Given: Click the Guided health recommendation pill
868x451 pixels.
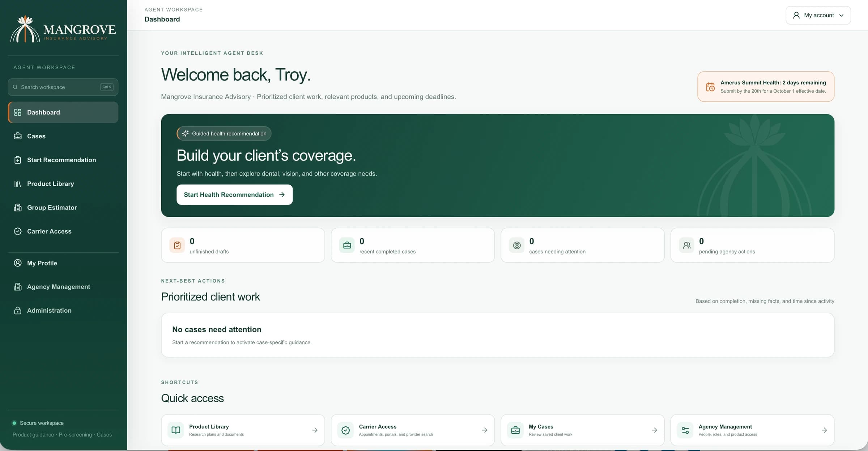Looking at the screenshot, I should pyautogui.click(x=224, y=134).
